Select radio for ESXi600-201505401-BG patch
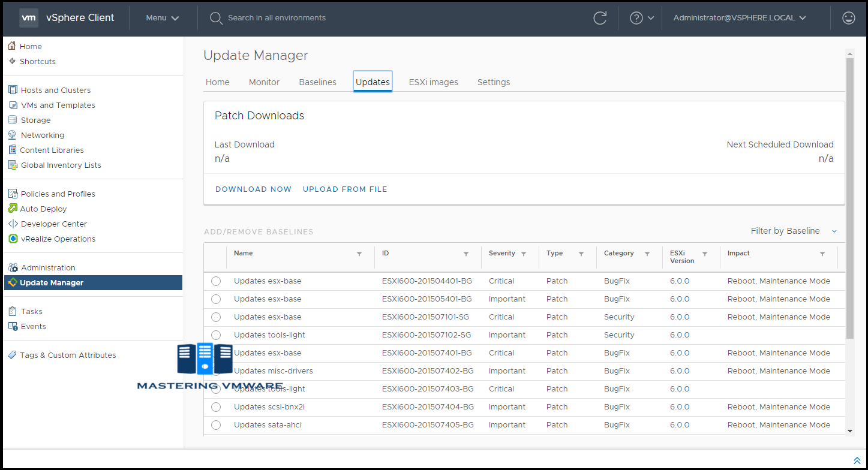The image size is (868, 470). (216, 299)
